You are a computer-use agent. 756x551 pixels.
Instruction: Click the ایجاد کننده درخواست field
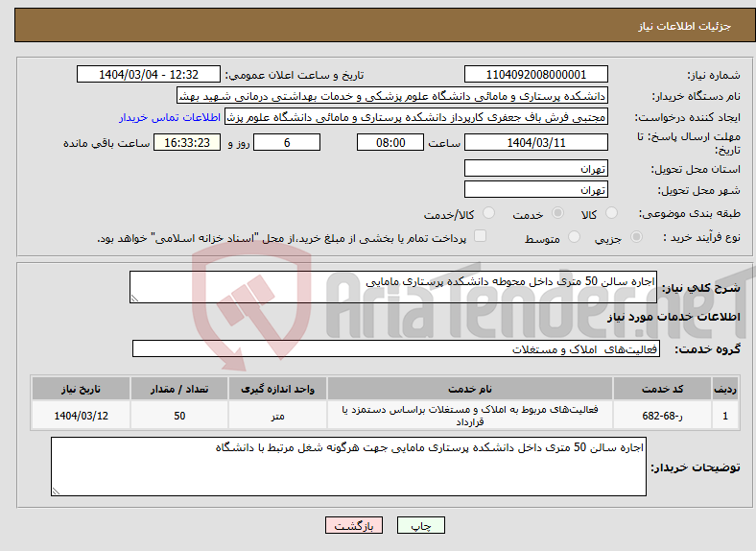pyautogui.click(x=416, y=117)
